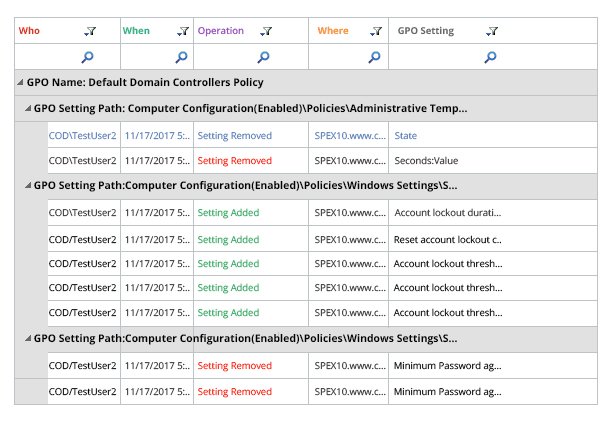Collapse the Windows Settings group above Account lockout rows
This screenshot has width=612, height=430.
click(28, 185)
